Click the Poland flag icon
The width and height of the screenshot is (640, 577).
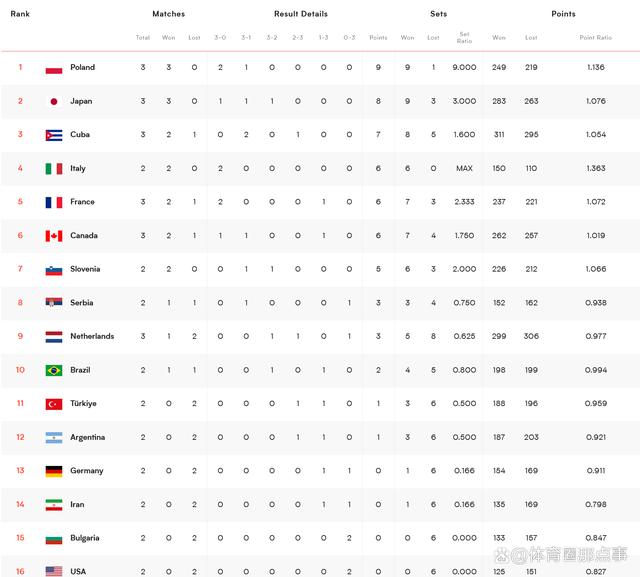pyautogui.click(x=54, y=68)
